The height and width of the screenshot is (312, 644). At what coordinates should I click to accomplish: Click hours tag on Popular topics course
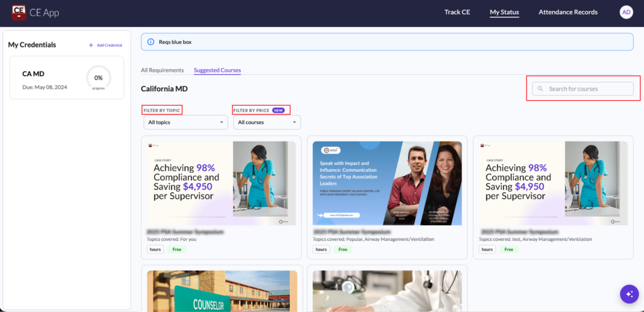pyautogui.click(x=321, y=249)
